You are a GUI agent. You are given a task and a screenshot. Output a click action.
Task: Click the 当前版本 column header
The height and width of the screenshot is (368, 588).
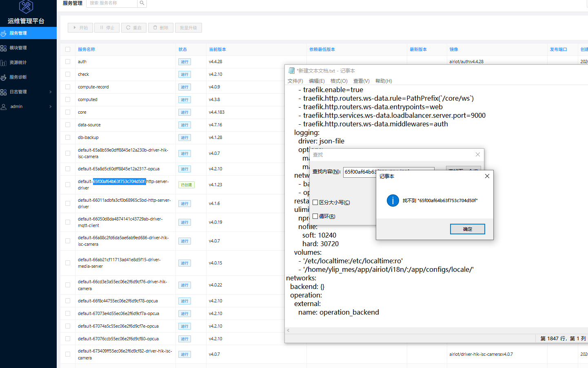tap(217, 49)
